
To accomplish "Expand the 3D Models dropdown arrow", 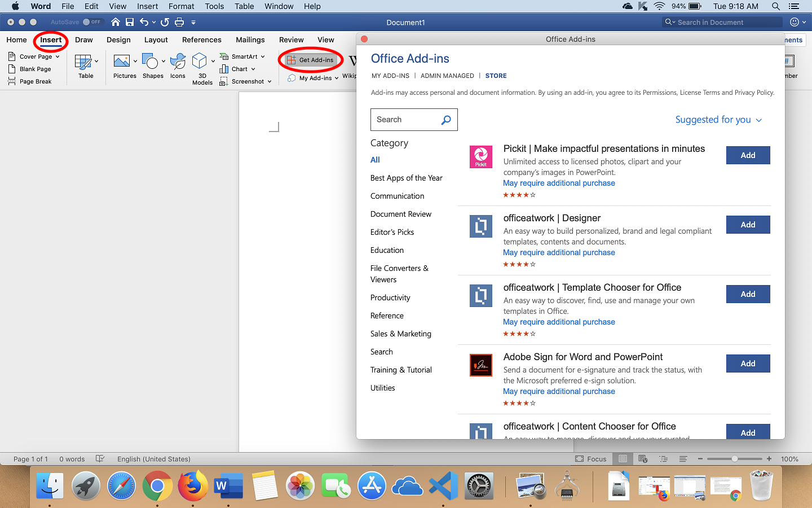I will point(213,61).
